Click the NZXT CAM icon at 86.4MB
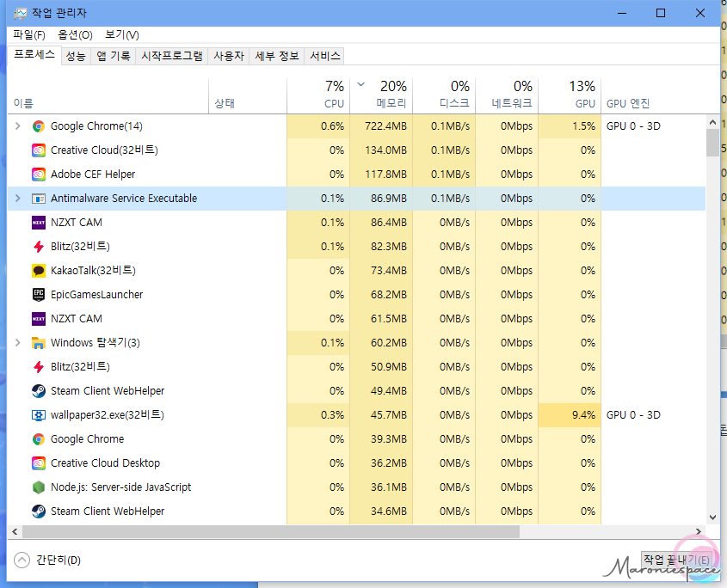This screenshot has height=588, width=727. (x=39, y=223)
